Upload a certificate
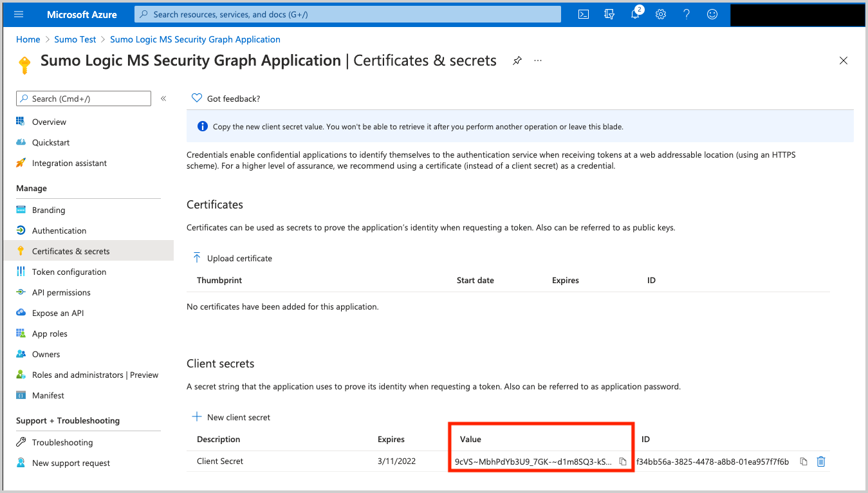 [x=232, y=257]
